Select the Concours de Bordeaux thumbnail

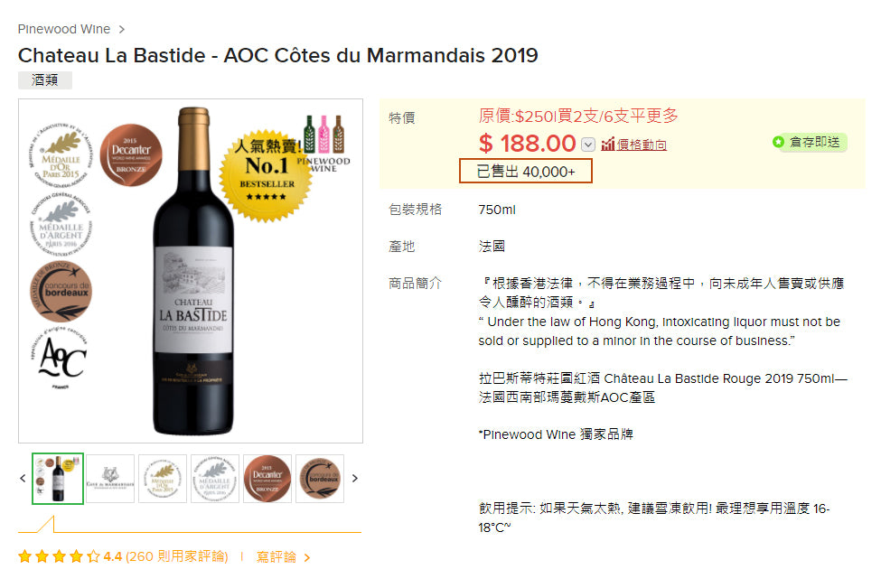[x=320, y=479]
